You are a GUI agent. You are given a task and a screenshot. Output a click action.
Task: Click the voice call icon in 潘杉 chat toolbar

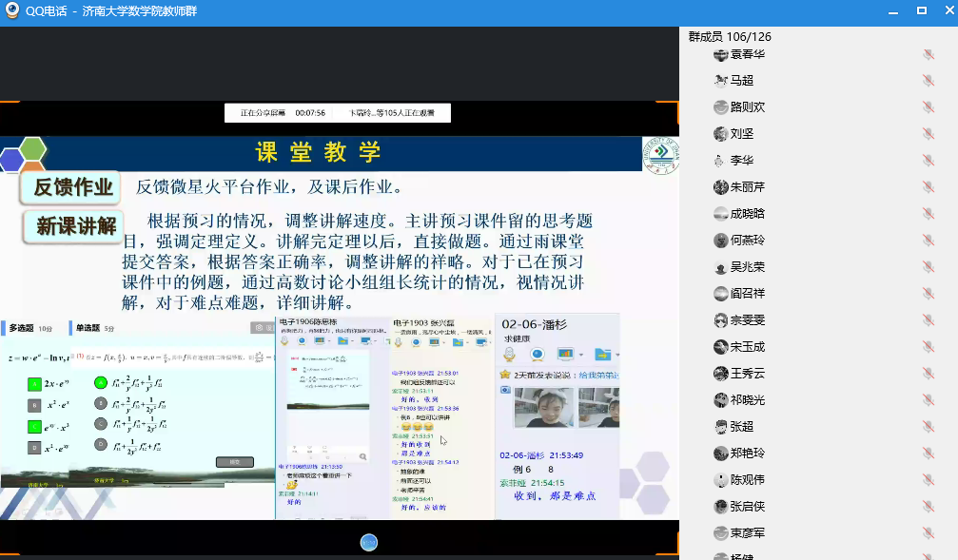tap(510, 355)
